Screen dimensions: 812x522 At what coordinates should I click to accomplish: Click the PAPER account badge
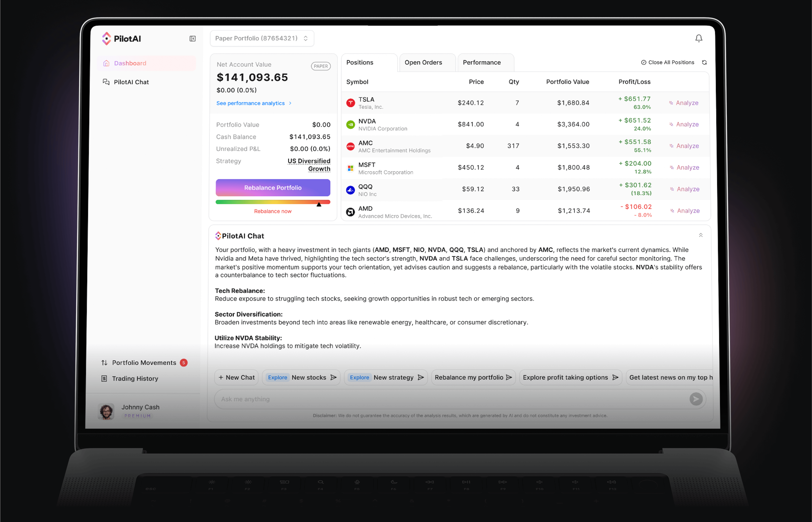pos(321,66)
